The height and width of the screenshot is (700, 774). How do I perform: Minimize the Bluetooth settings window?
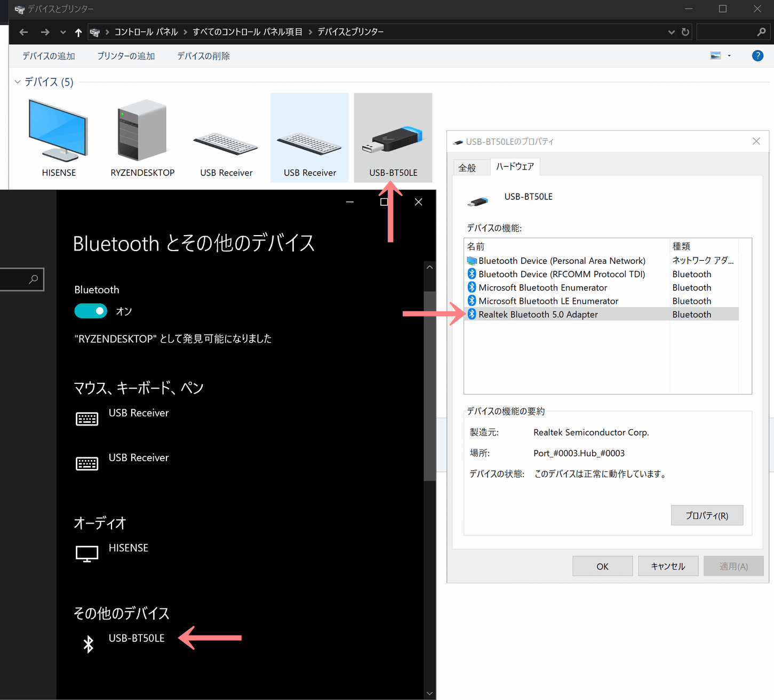(350, 202)
